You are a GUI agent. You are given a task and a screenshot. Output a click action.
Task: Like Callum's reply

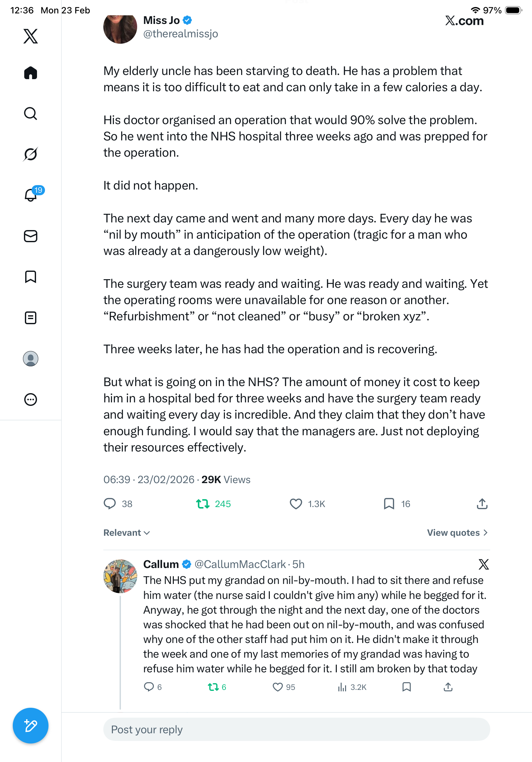(277, 687)
